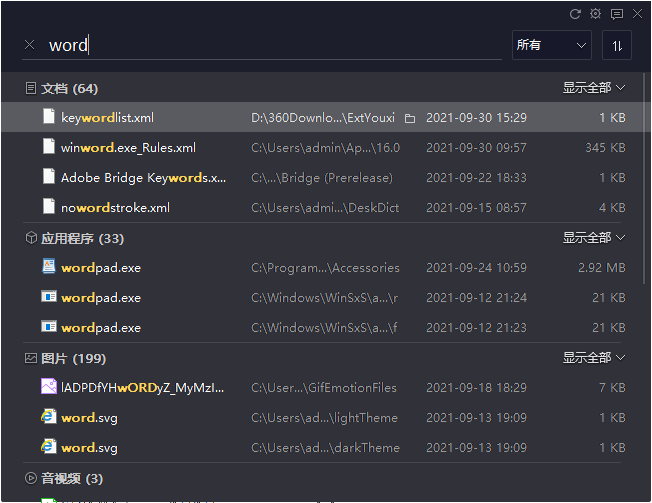Click the 7 KB size value
This screenshot has width=652, height=503.
[x=612, y=387]
